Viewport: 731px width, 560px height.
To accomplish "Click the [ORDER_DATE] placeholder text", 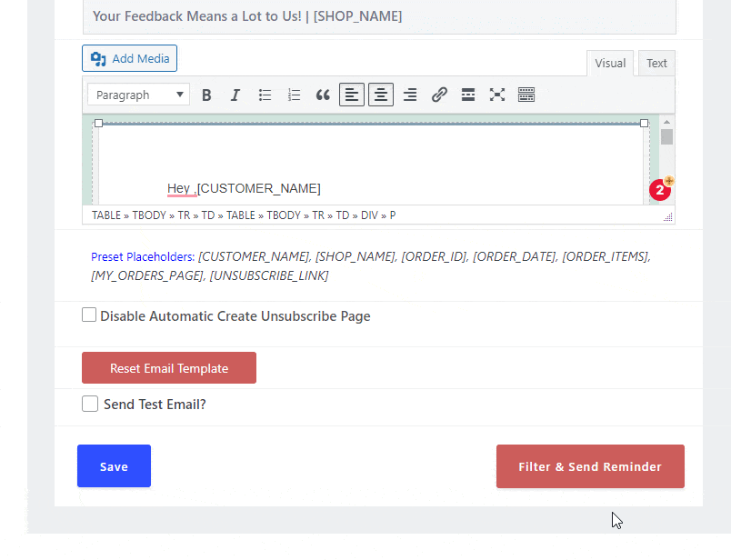I will click(515, 257).
